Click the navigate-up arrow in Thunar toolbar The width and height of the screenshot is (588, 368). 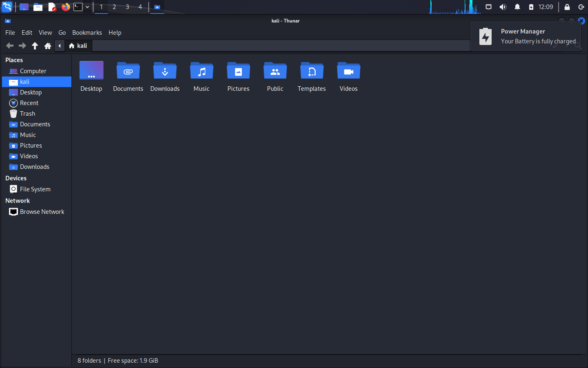pyautogui.click(x=35, y=46)
